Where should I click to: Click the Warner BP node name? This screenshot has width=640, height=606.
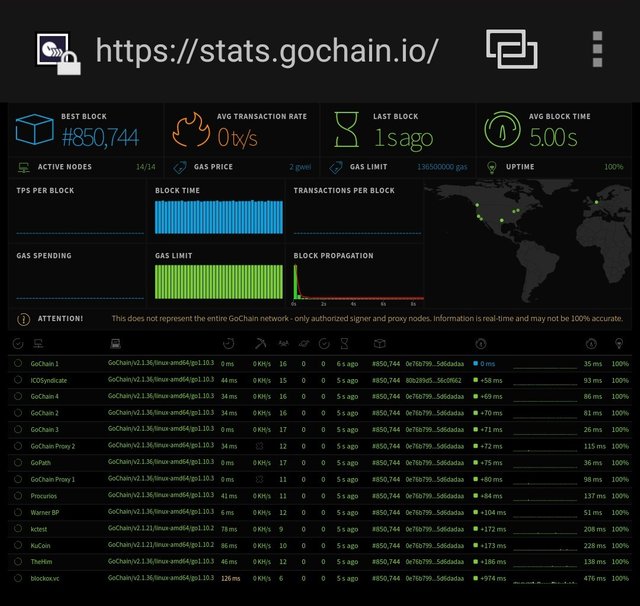(44, 513)
